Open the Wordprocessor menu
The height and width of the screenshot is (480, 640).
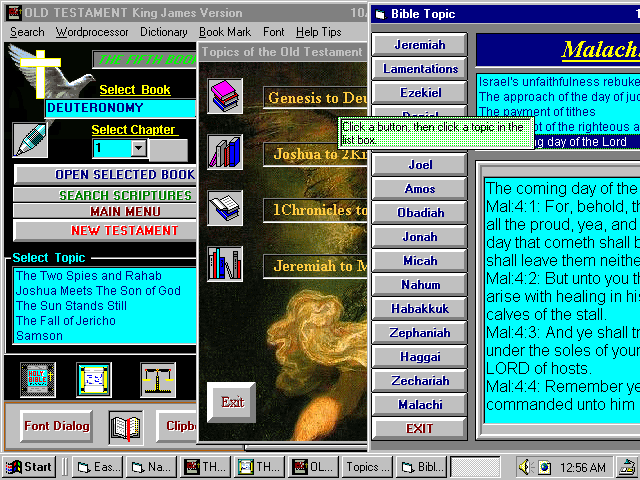pos(92,32)
